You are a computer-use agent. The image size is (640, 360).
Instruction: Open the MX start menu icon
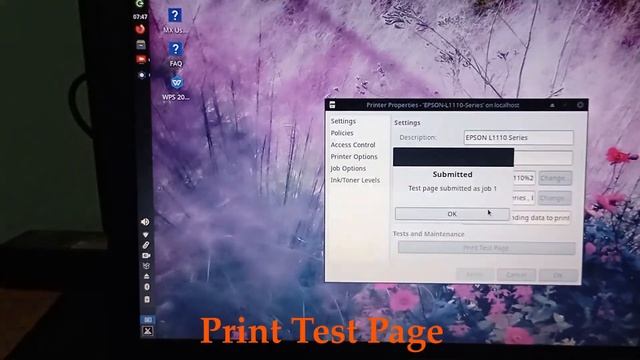[x=148, y=331]
